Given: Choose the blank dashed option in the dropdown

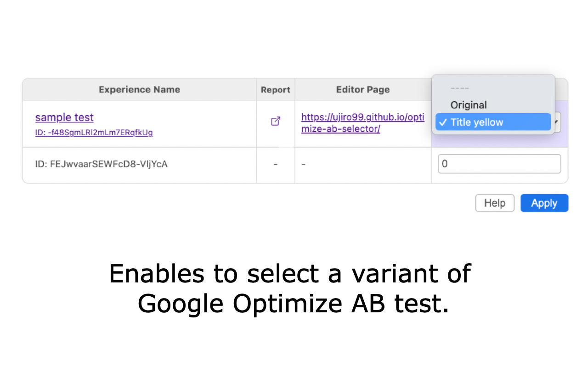Looking at the screenshot, I should [x=460, y=88].
